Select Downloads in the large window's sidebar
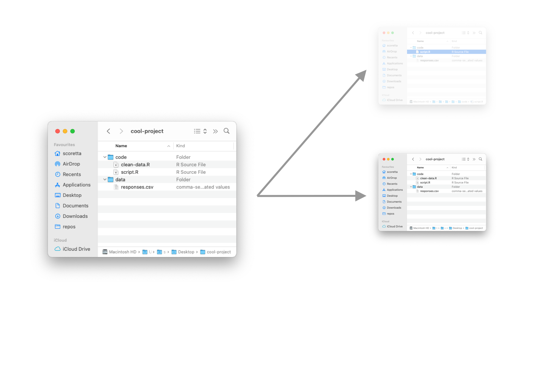Screen dimensions: 554x392 click(75, 216)
